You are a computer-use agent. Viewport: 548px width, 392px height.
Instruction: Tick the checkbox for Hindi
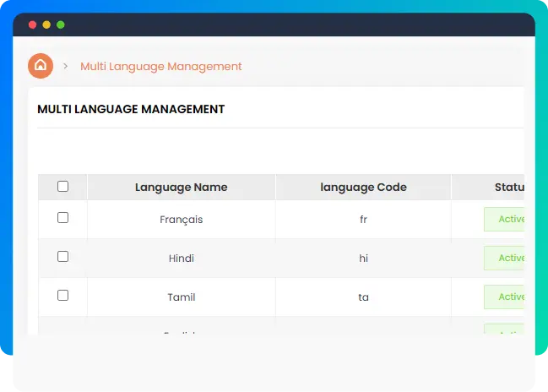62,257
